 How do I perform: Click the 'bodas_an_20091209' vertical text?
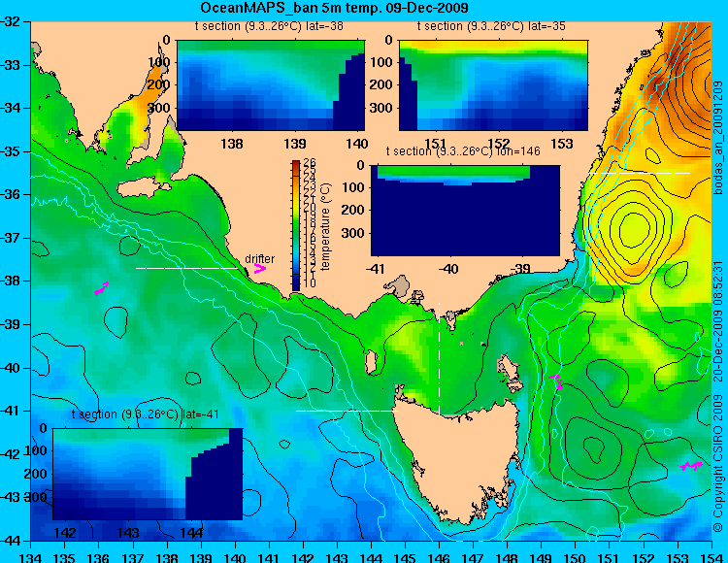pos(718,138)
